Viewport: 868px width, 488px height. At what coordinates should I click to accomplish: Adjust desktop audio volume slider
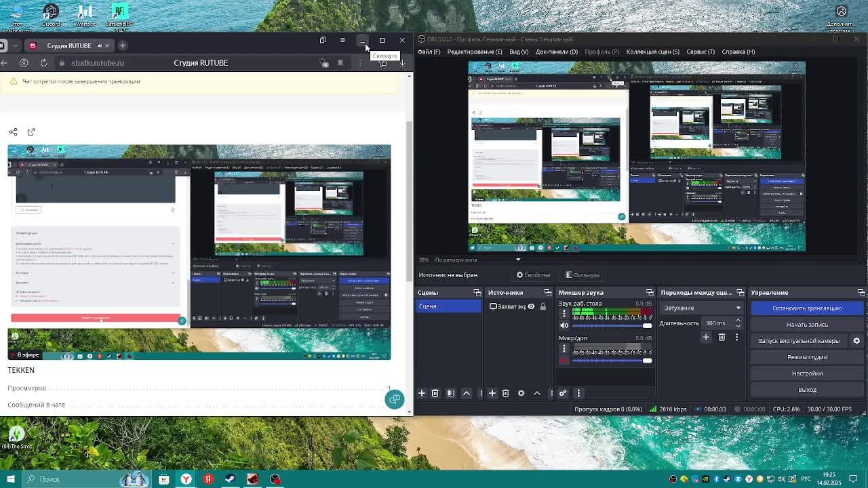pos(612,326)
